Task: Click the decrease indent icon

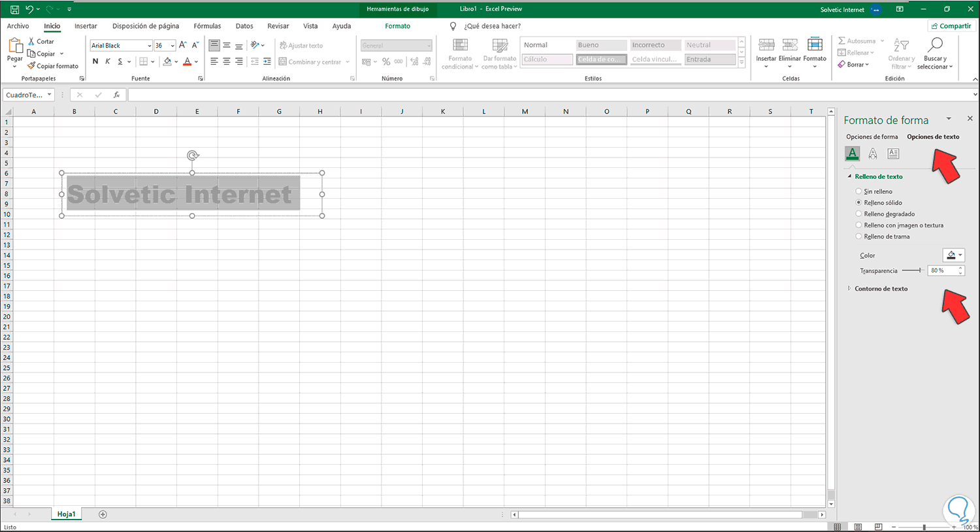Action: (x=255, y=61)
